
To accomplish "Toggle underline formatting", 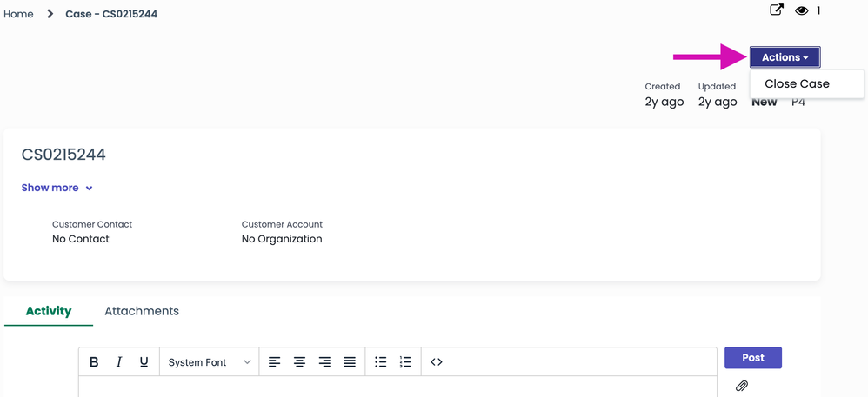I will click(144, 362).
